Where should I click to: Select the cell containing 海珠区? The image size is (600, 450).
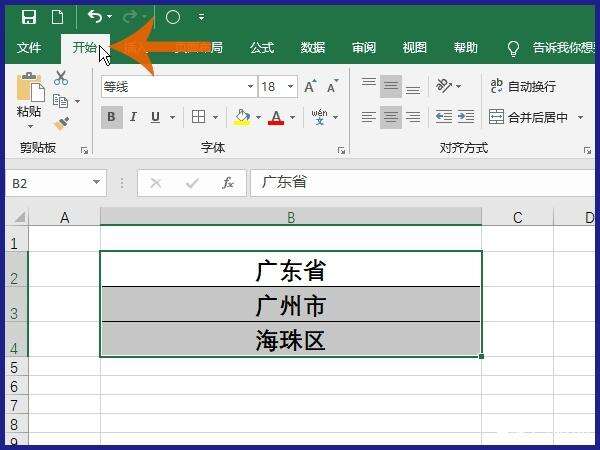point(291,340)
